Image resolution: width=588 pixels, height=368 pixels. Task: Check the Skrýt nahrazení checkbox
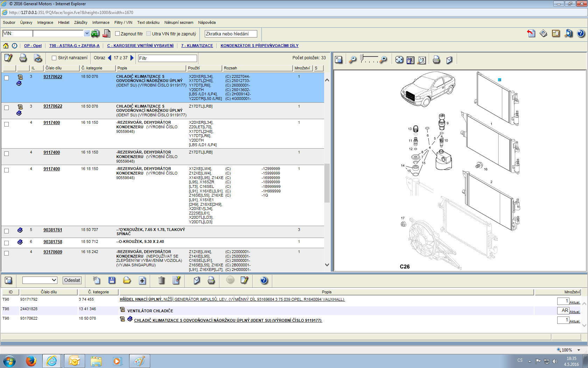(54, 58)
